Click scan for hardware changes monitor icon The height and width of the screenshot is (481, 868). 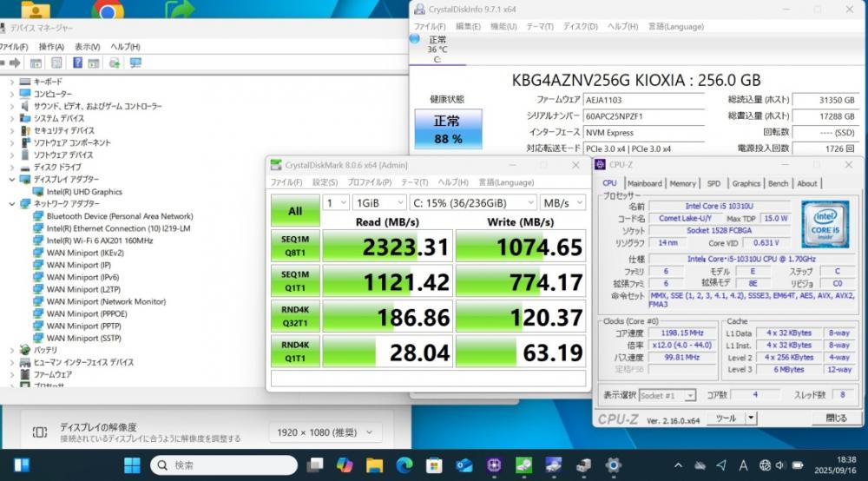[x=135, y=63]
